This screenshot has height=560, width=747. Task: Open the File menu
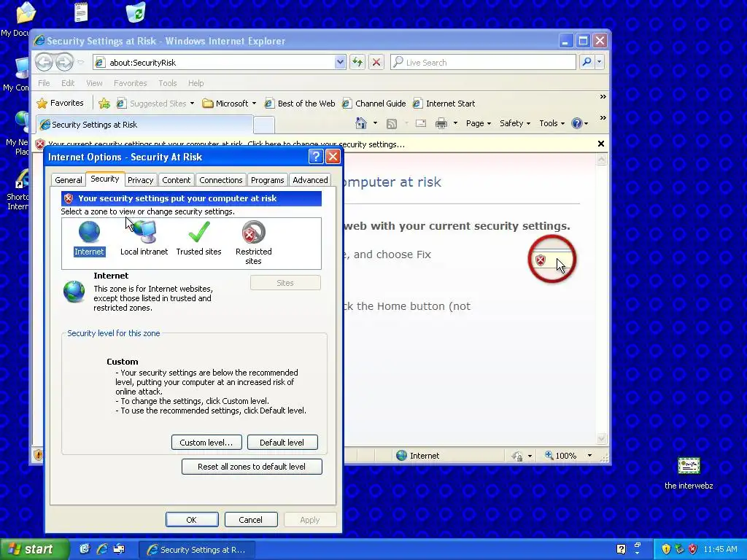tap(44, 83)
